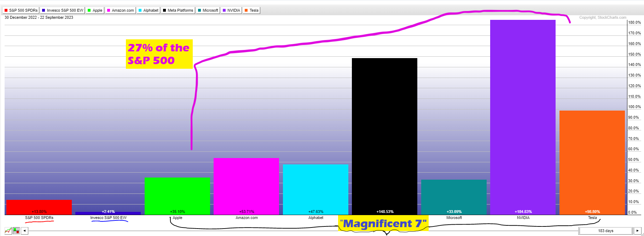
Task: Toggle the Amazon.com legend button
Action: point(121,10)
